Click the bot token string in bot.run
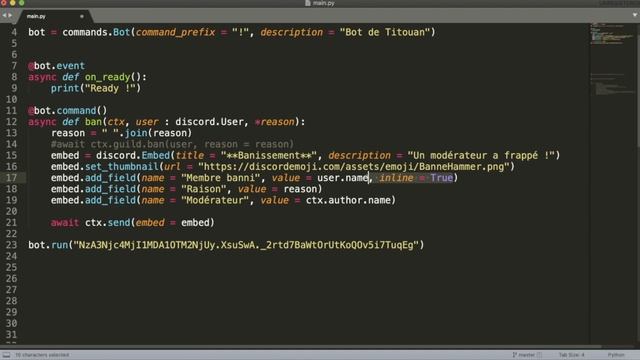Image resolution: width=640 pixels, height=360 pixels. point(246,245)
